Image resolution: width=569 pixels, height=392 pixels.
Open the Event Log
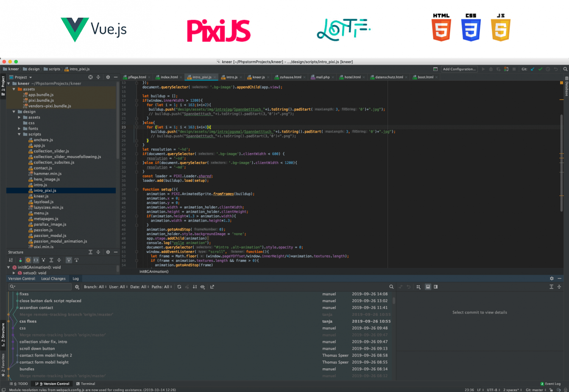[x=550, y=384]
